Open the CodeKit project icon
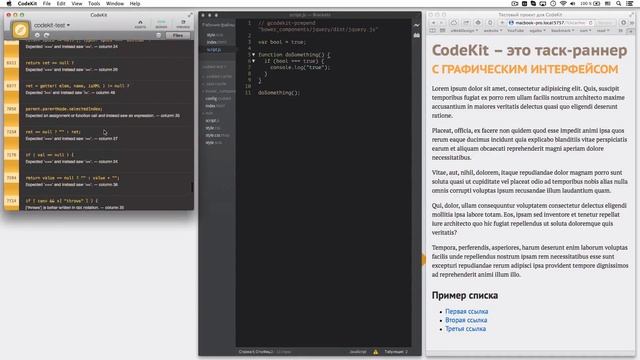640x360 pixels. (x=20, y=30)
